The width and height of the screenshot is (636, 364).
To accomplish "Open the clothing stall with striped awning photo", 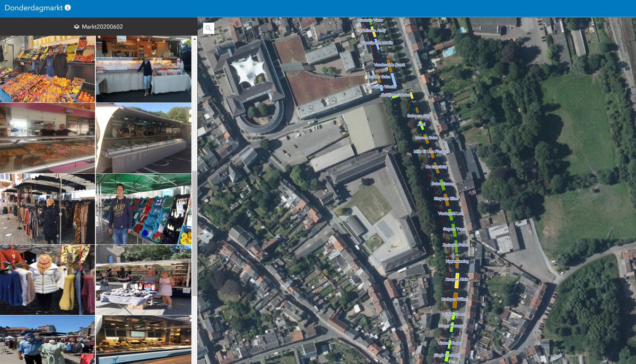I will pyautogui.click(x=48, y=209).
